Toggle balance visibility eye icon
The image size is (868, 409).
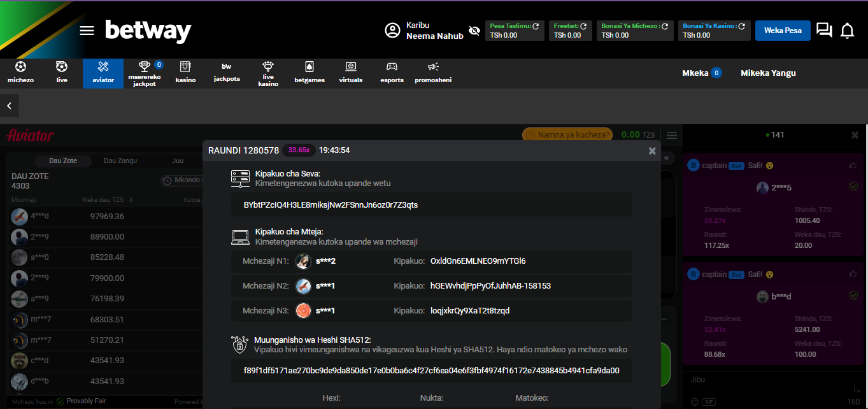474,31
